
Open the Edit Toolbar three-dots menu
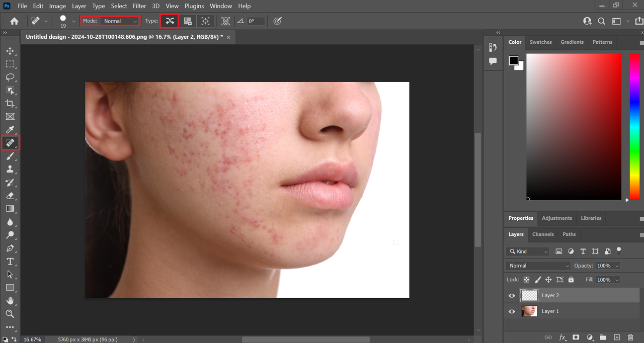coord(10,327)
